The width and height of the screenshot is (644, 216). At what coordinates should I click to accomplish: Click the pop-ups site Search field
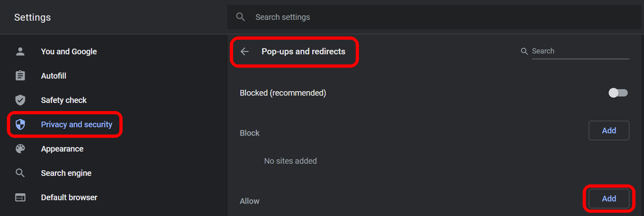pos(580,51)
